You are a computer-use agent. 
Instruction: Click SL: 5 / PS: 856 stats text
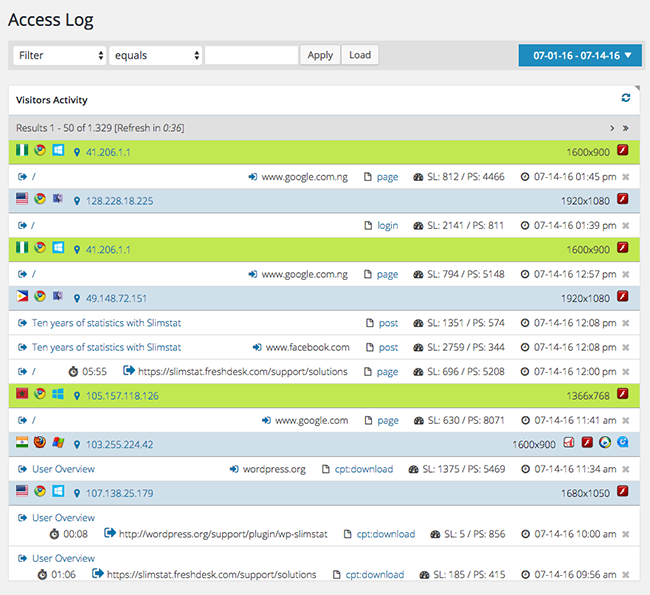click(x=475, y=534)
